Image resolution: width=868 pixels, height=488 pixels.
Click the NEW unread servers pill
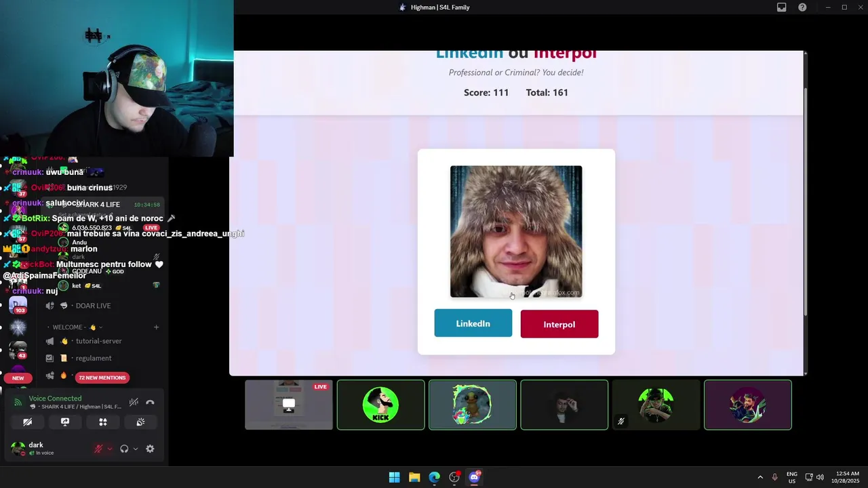tap(18, 378)
